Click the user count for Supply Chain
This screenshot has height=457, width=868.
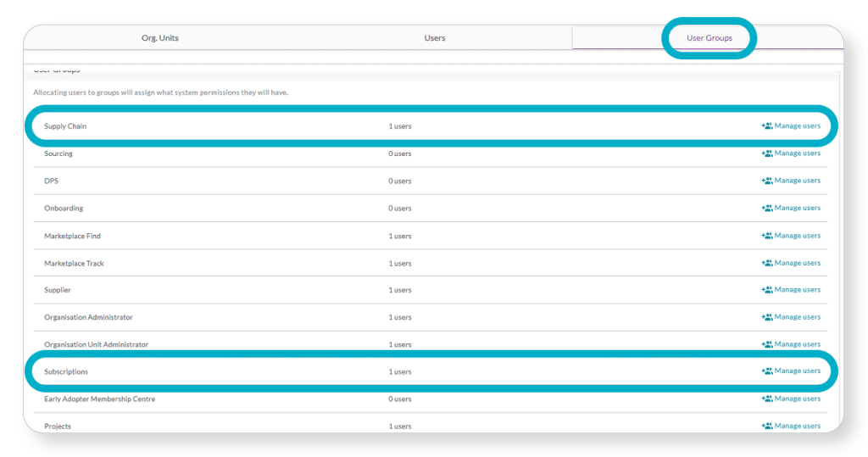click(x=400, y=126)
